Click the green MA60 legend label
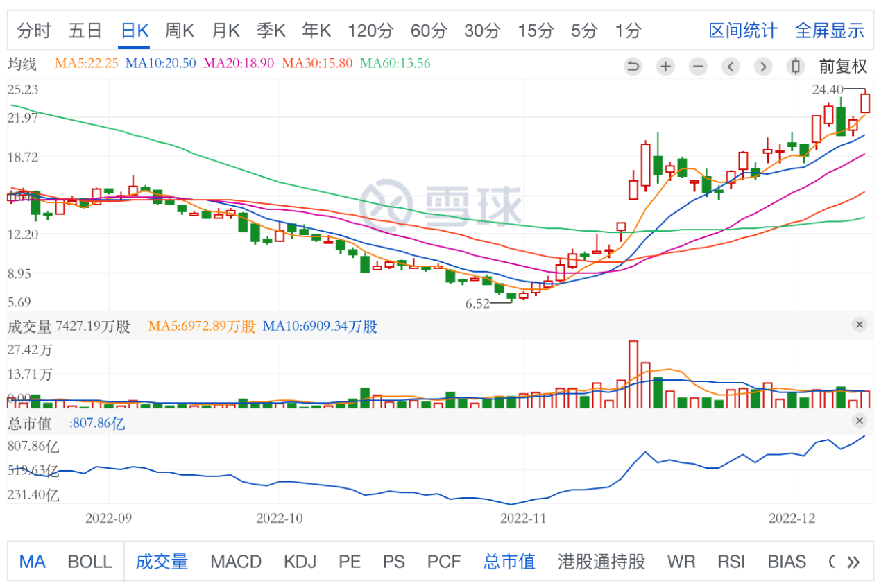This screenshot has width=888, height=588. (395, 63)
